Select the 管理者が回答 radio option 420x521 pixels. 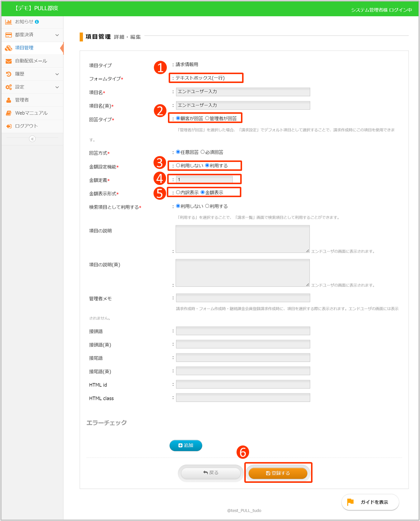(207, 118)
